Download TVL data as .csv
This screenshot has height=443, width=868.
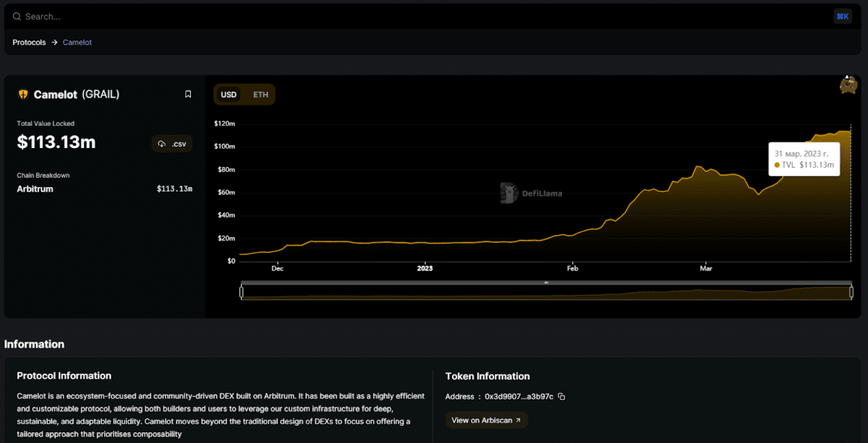(x=172, y=144)
